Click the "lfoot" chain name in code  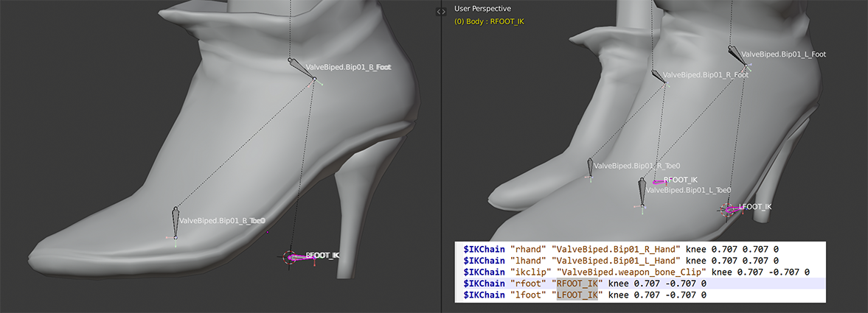(x=530, y=295)
